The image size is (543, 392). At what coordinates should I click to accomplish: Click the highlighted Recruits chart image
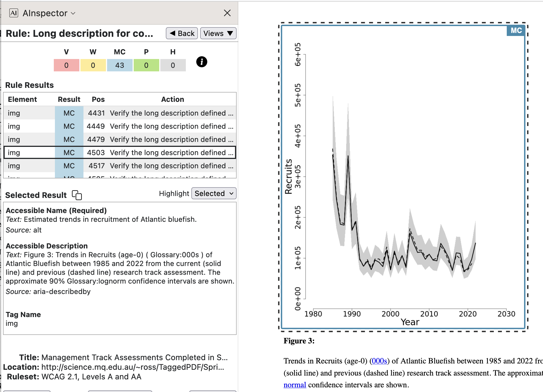403,177
